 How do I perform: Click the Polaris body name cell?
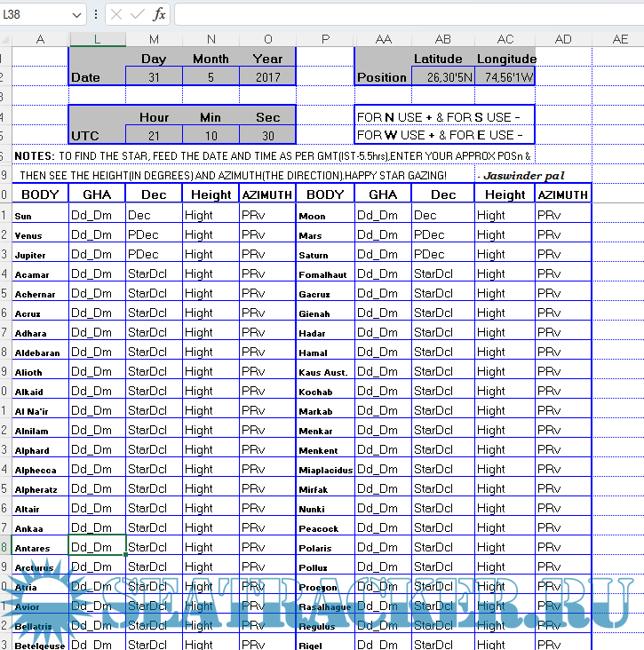325,548
